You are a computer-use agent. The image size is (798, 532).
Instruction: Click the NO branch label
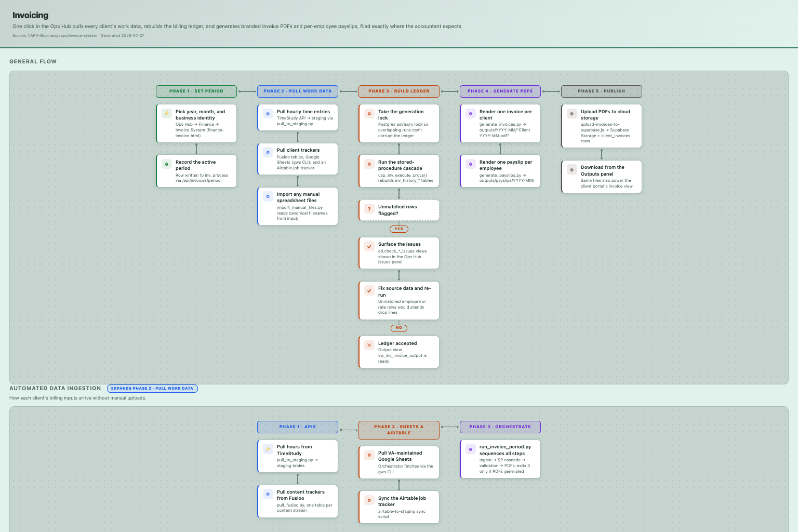click(399, 328)
